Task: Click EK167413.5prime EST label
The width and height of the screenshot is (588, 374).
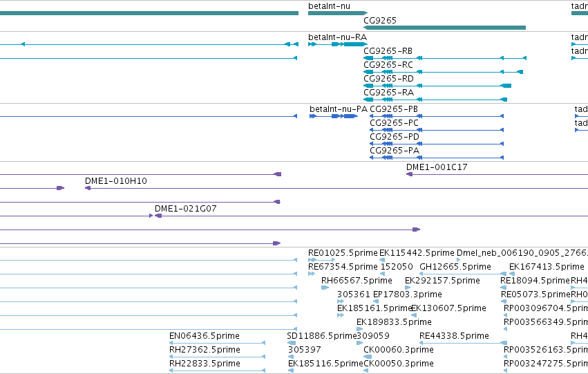Action: coord(547,267)
